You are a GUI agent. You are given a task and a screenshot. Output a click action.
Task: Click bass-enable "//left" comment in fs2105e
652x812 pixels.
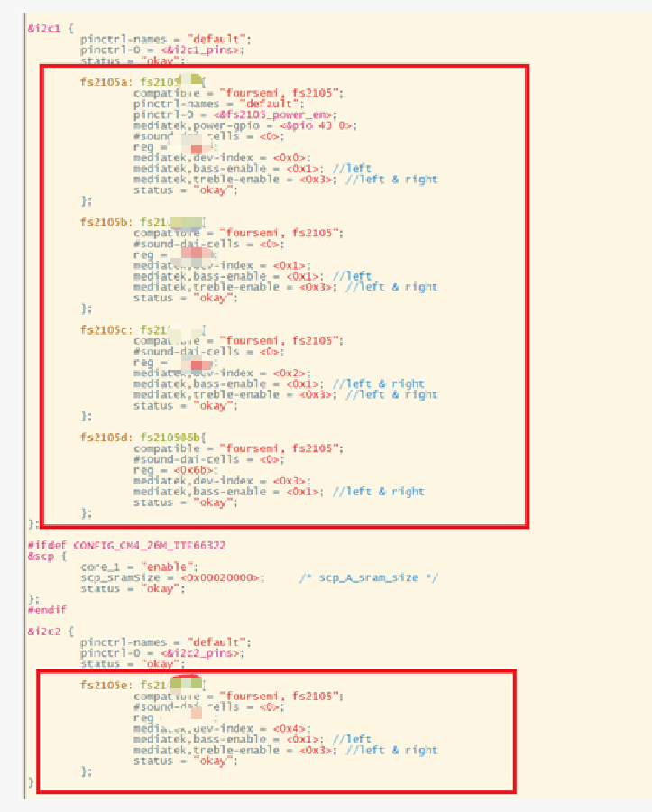pyautogui.click(x=353, y=740)
